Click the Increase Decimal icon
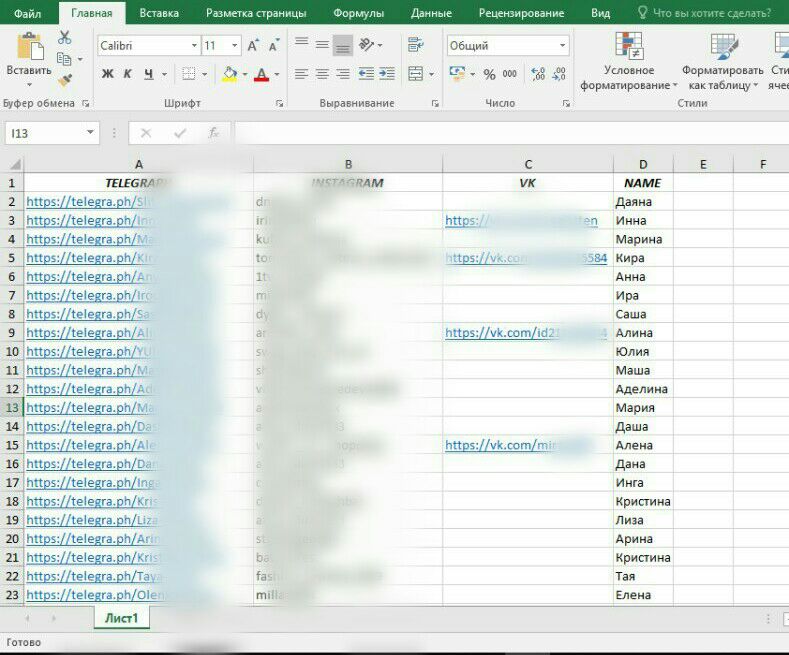The width and height of the screenshot is (789, 655). pos(538,74)
